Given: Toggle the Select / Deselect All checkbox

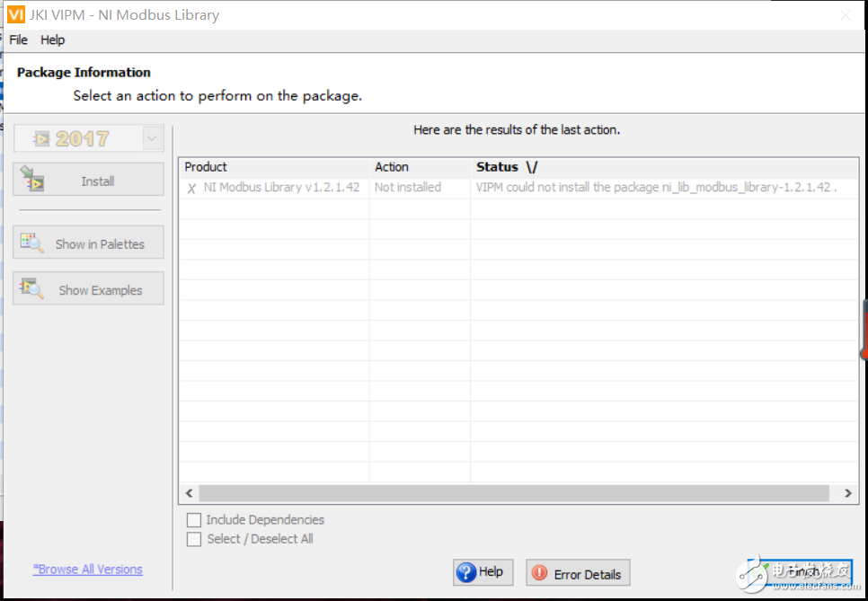Looking at the screenshot, I should [194, 539].
